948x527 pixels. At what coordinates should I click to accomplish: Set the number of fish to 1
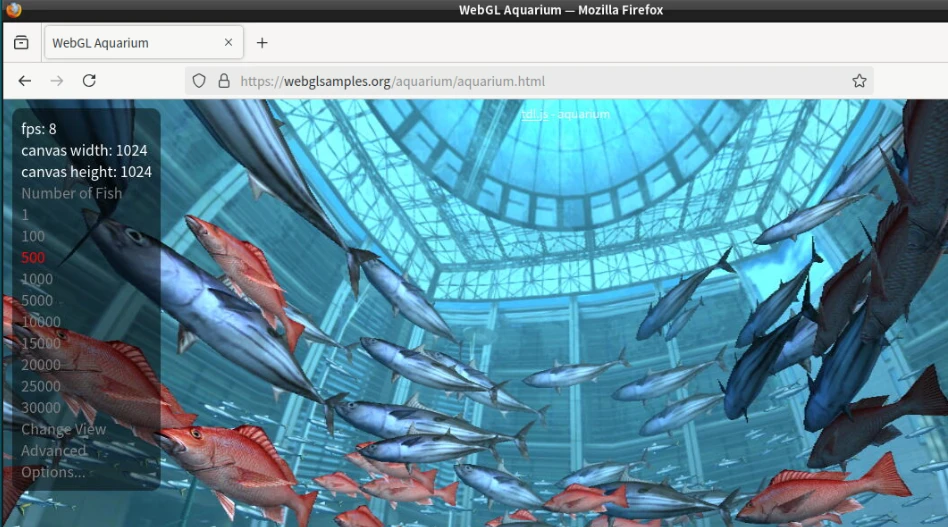[26, 215]
